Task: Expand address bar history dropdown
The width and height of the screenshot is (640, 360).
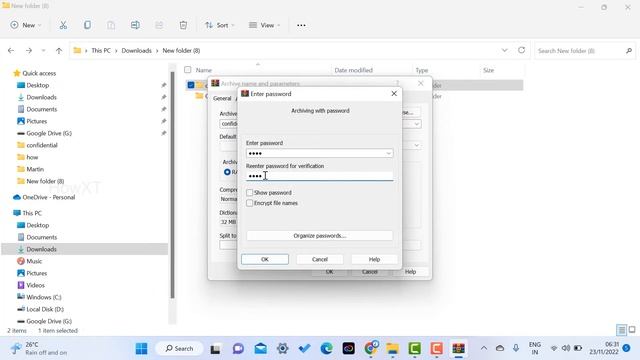Action: pyautogui.click(x=504, y=50)
